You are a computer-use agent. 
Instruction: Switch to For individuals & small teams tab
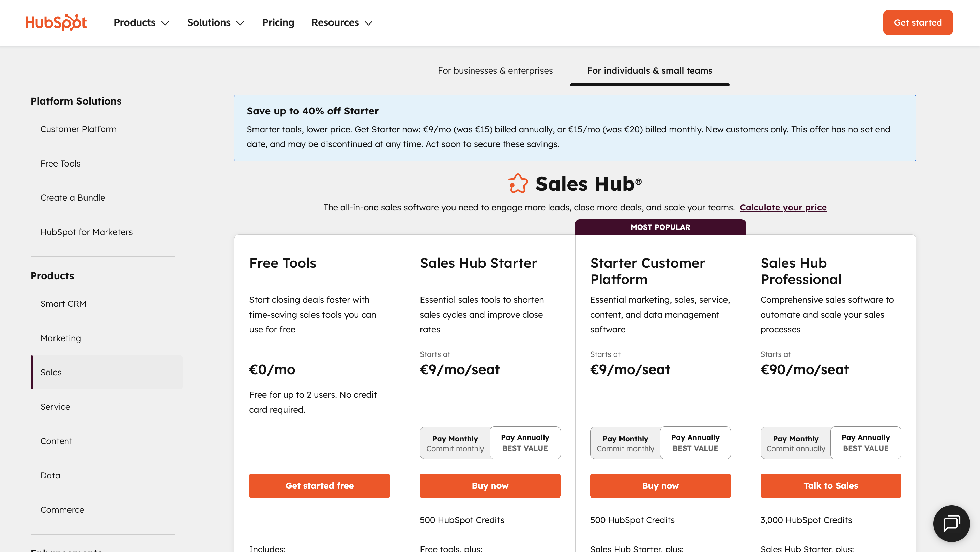click(x=649, y=71)
